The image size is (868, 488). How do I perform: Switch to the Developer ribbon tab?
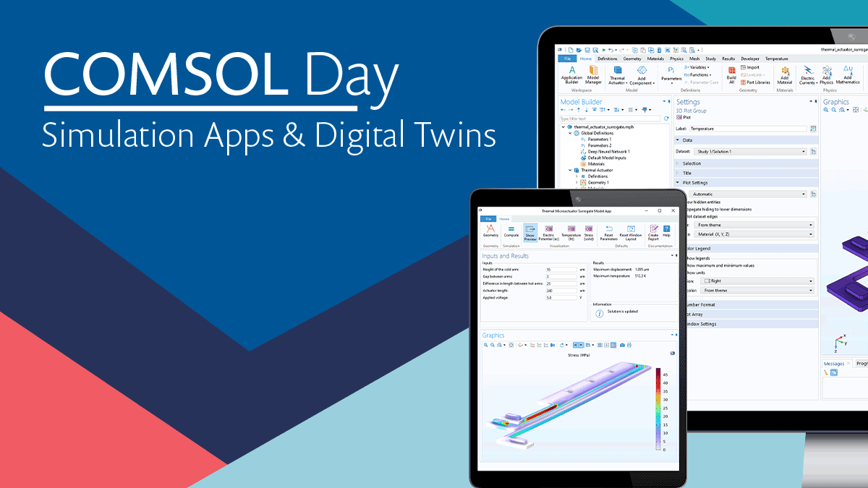point(750,58)
